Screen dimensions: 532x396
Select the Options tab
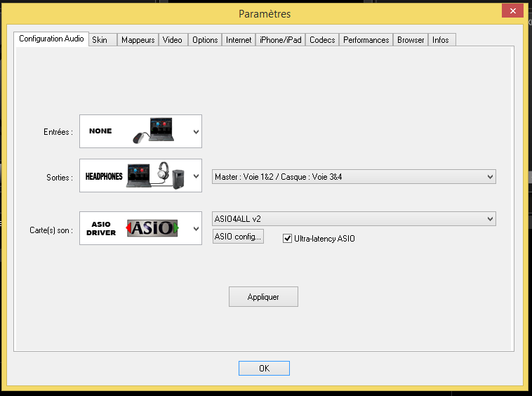(205, 40)
